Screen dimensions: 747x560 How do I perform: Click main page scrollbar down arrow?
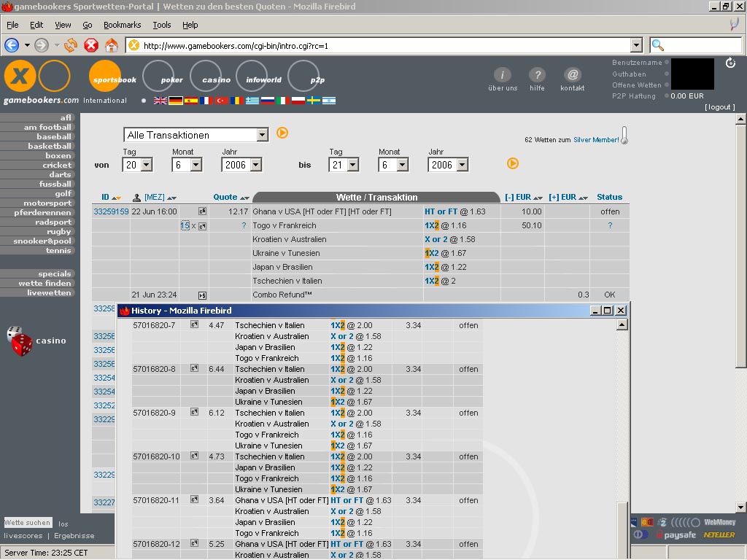click(x=740, y=507)
